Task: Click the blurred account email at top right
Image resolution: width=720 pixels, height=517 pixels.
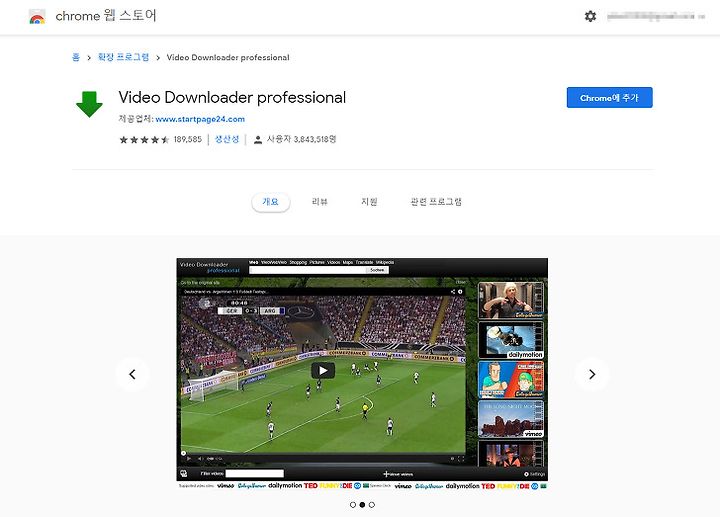Action: (x=655, y=17)
